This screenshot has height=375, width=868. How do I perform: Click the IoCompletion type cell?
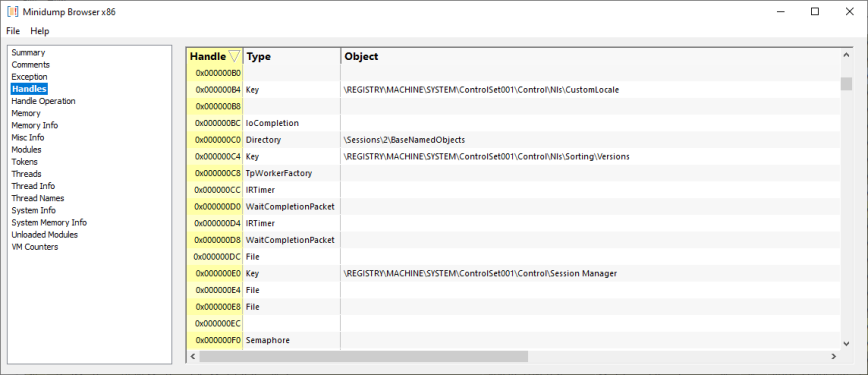(292, 123)
